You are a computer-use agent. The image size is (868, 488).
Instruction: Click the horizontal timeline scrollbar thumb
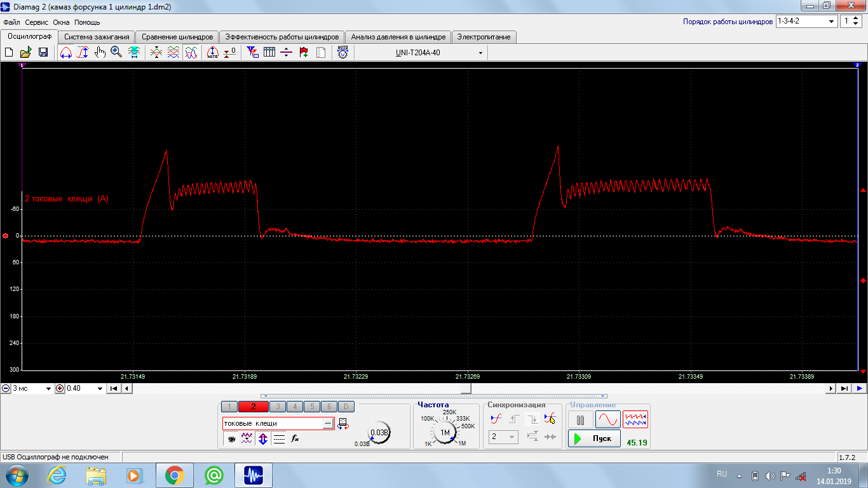pyautogui.click(x=466, y=388)
